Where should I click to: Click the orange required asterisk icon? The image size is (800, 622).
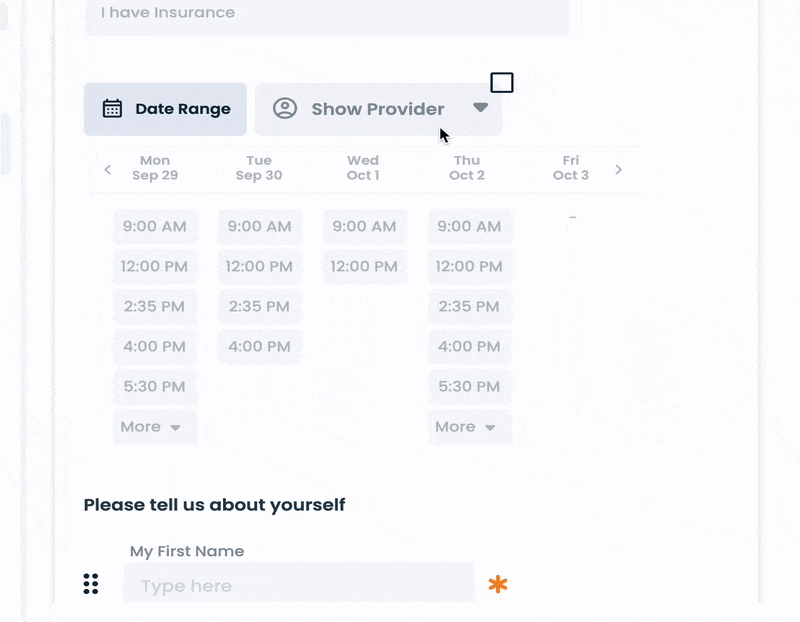coord(497,585)
